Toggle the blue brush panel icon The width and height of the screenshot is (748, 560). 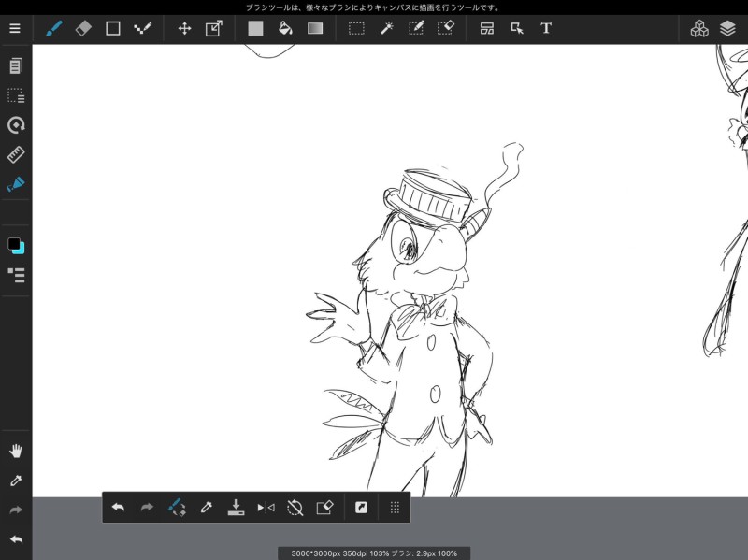click(16, 184)
